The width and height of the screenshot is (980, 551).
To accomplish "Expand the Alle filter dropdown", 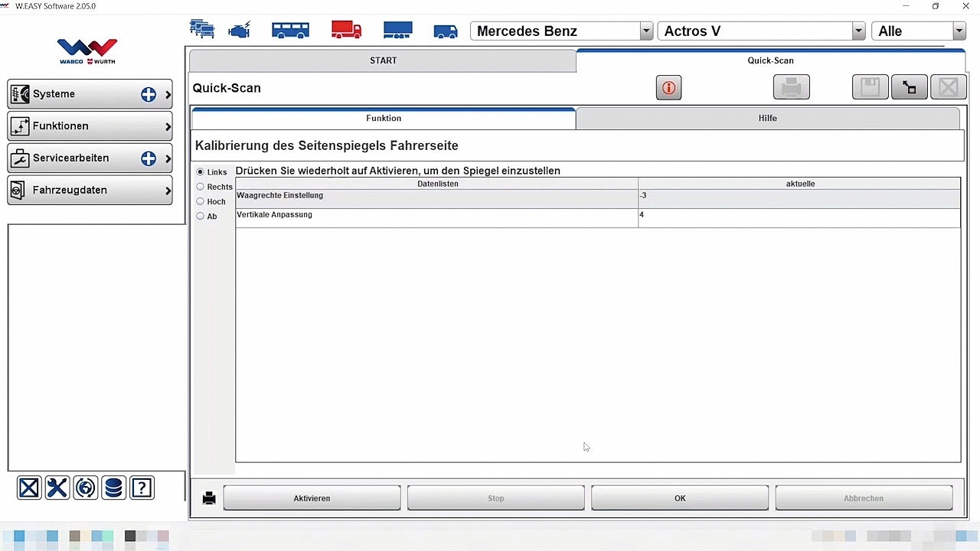I will click(959, 31).
